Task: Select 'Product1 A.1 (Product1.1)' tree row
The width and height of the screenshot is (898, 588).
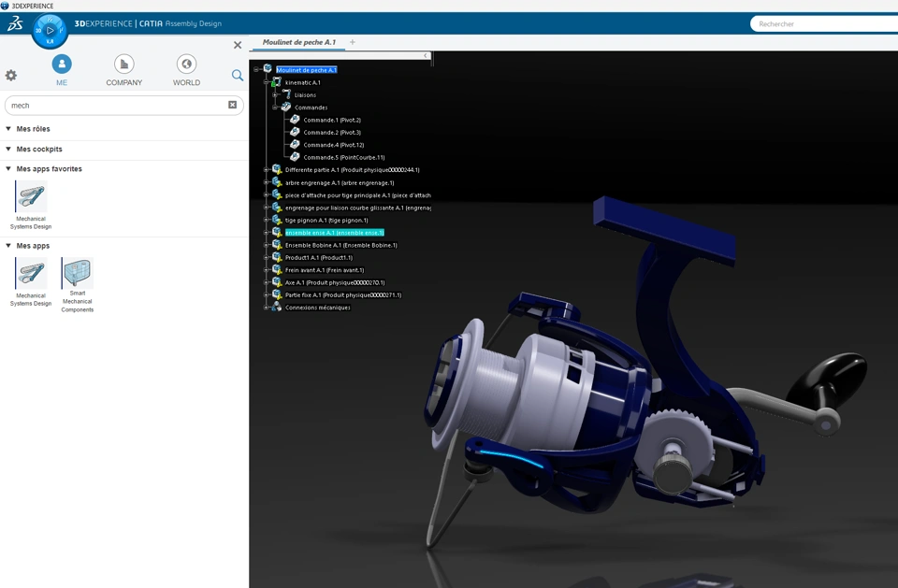Action: [x=319, y=258]
